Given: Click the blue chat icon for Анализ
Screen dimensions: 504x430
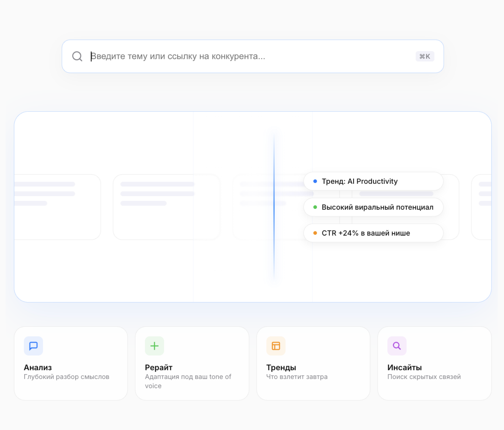Looking at the screenshot, I should [x=33, y=346].
